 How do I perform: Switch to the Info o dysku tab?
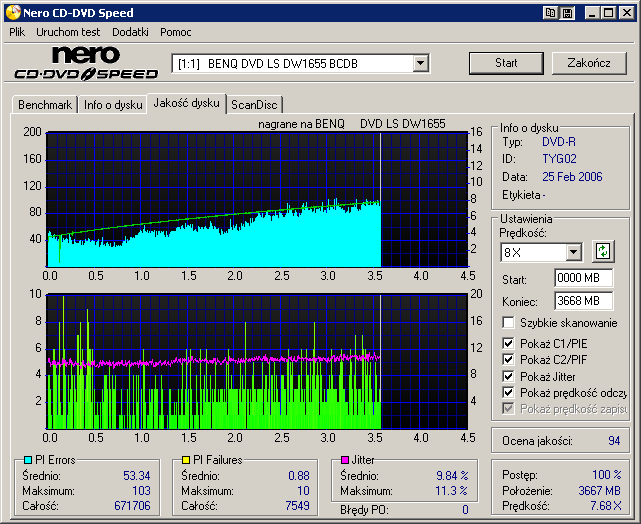pyautogui.click(x=113, y=105)
